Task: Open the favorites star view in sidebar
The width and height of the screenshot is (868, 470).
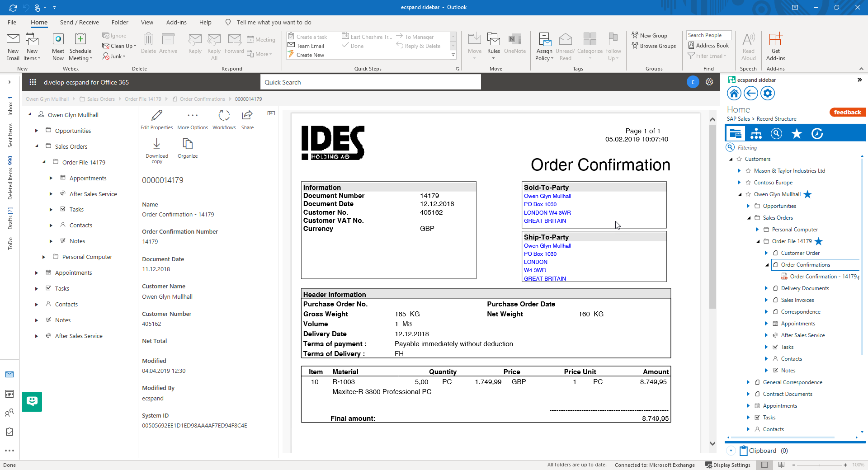Action: tap(797, 134)
